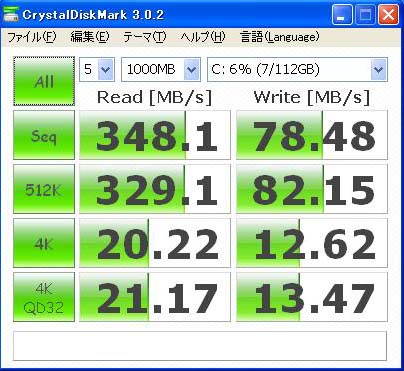
Task: Start the Seq sequential test
Action: pyautogui.click(x=44, y=135)
